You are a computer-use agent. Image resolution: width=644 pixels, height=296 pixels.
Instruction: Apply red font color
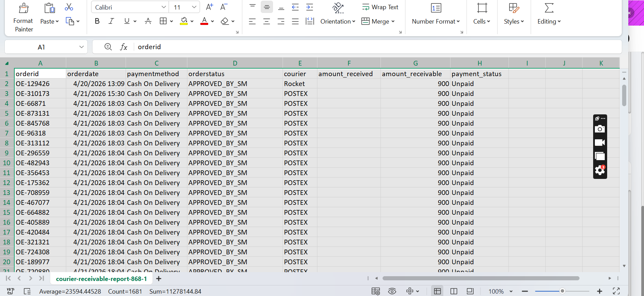click(x=204, y=21)
